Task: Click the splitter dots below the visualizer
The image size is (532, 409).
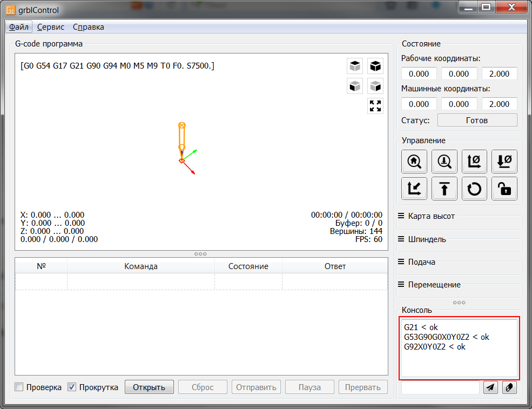Action: pos(200,254)
